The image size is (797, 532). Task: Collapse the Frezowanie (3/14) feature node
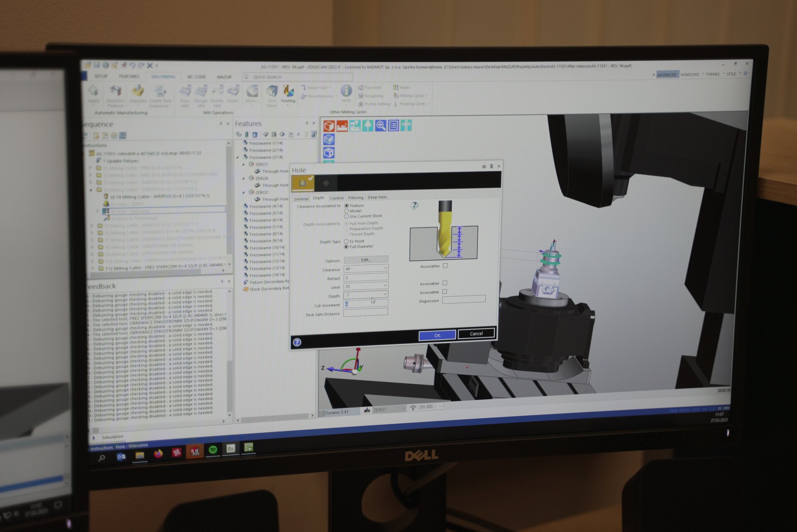pos(238,157)
